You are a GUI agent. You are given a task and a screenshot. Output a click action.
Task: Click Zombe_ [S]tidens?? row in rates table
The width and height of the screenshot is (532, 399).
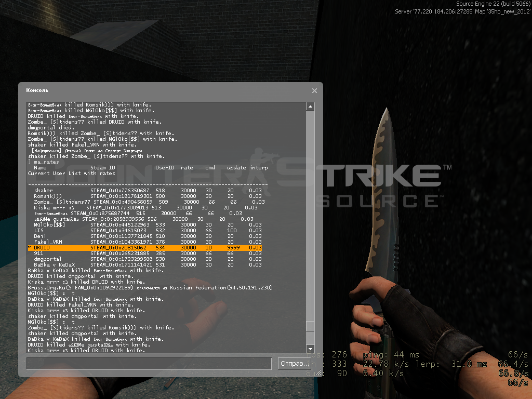149,202
